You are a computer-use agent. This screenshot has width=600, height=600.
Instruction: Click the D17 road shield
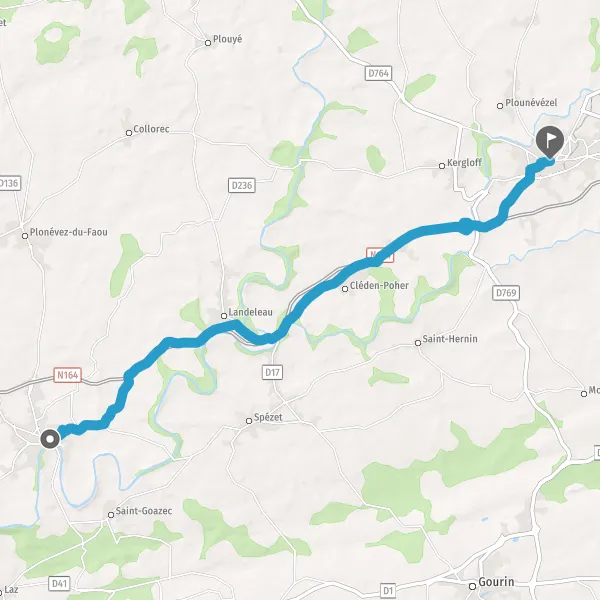[x=272, y=372]
